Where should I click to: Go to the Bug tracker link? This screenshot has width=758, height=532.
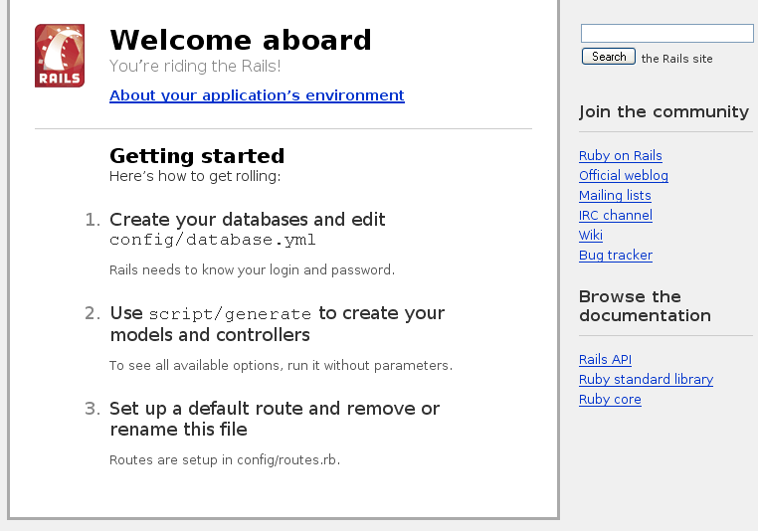616,256
